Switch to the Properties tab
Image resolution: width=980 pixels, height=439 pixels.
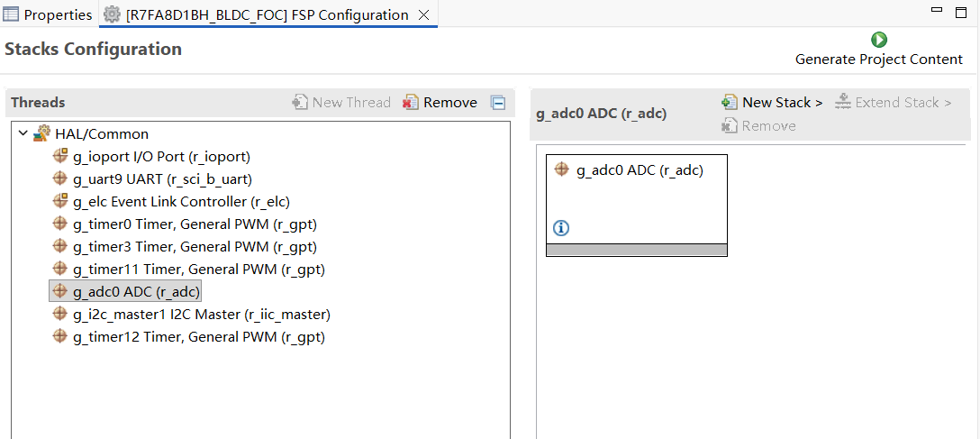click(x=48, y=15)
